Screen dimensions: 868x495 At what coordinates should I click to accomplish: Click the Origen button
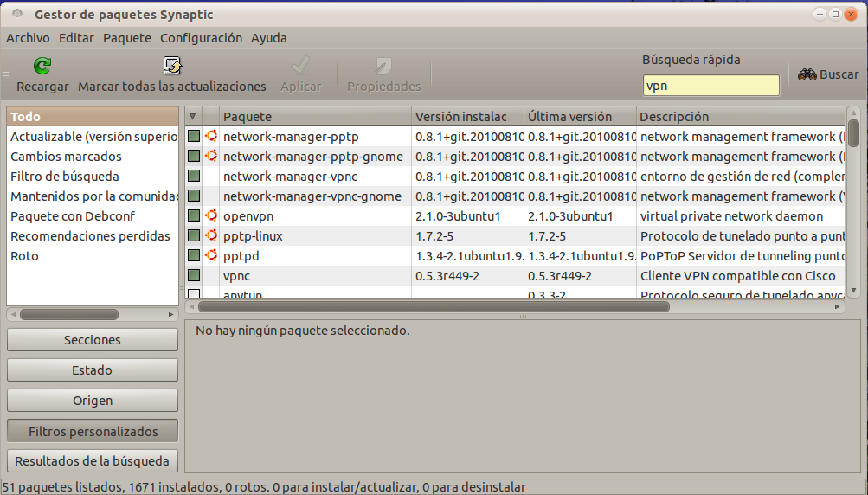coord(93,401)
